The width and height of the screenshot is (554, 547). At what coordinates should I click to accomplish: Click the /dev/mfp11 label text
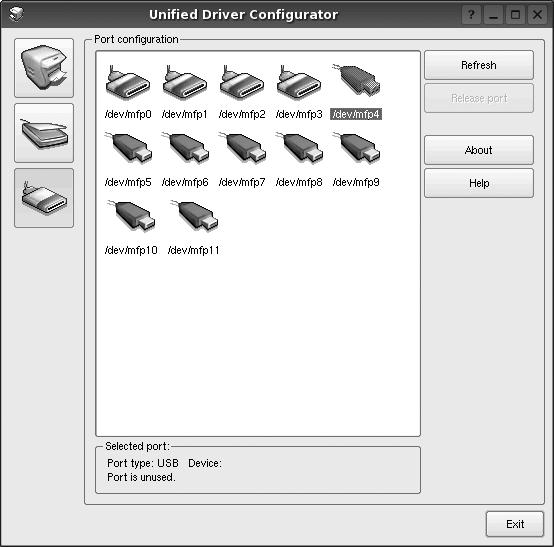click(x=194, y=251)
